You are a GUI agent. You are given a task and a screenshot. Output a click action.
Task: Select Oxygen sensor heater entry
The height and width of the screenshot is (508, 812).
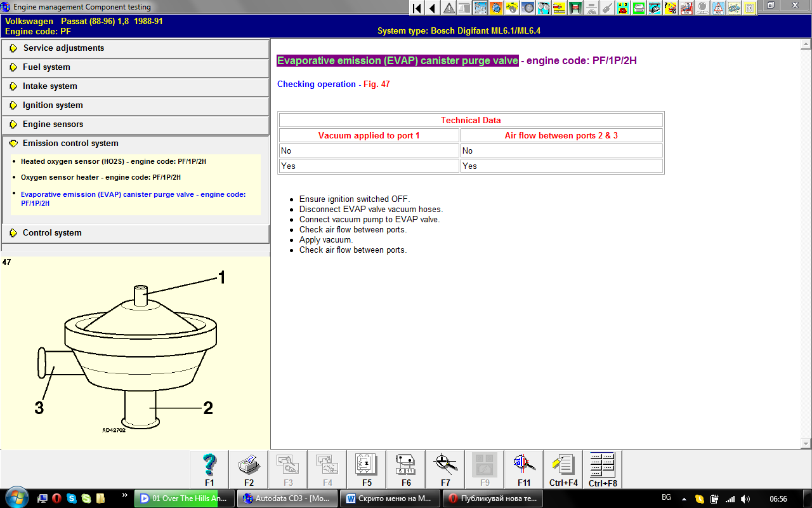[x=100, y=177]
